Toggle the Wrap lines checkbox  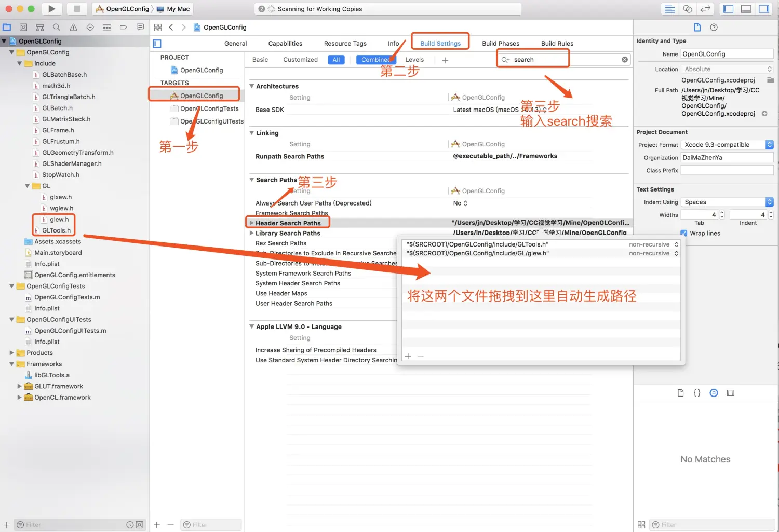684,234
